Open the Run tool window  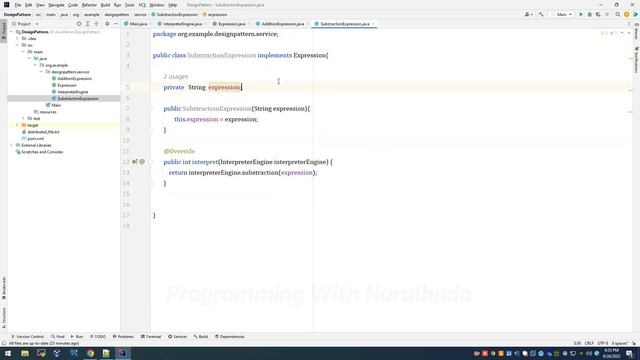tap(77, 337)
